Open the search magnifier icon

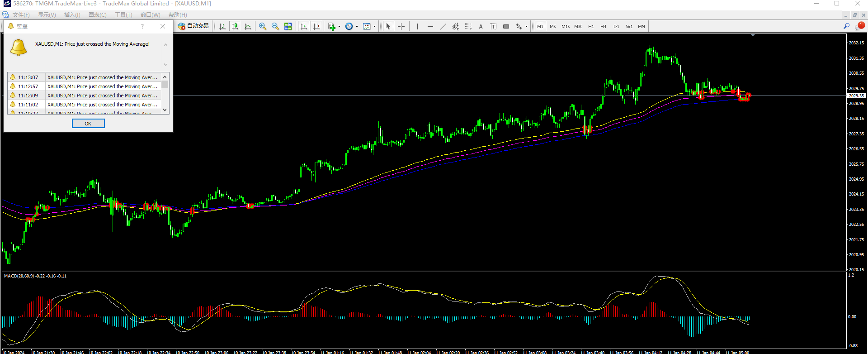click(846, 26)
